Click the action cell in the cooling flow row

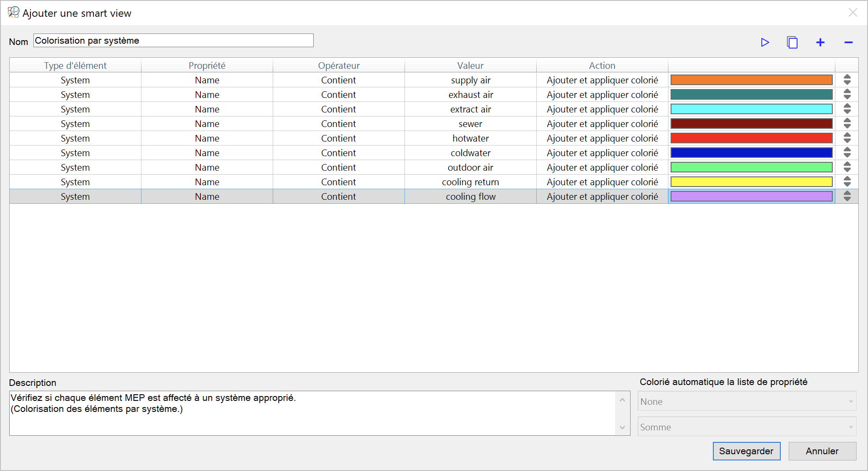coord(602,196)
